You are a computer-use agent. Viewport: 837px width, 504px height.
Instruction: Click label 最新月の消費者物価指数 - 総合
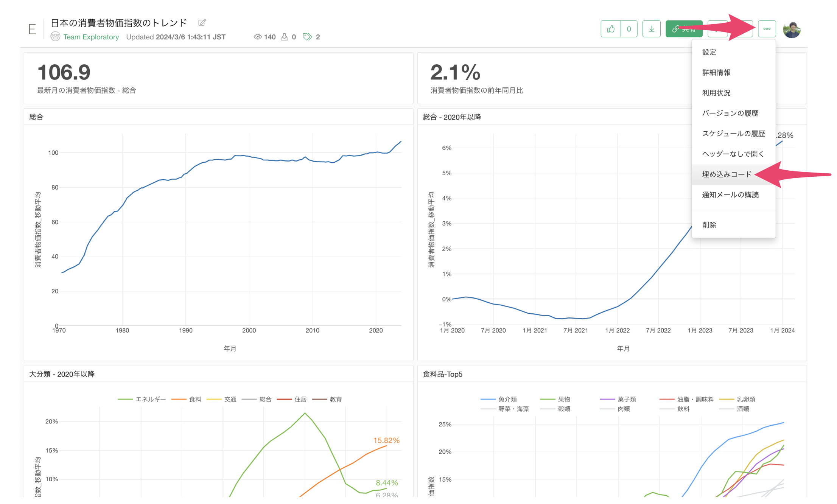coord(86,90)
